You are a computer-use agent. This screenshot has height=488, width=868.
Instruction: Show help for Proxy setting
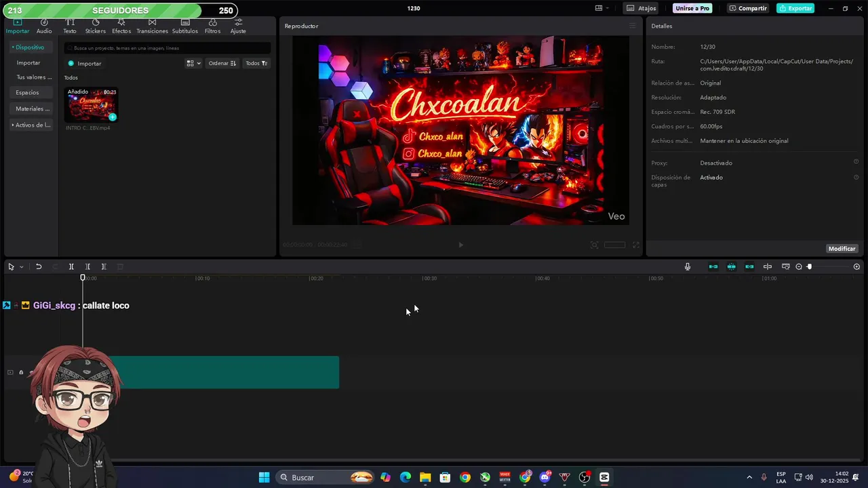pos(856,162)
